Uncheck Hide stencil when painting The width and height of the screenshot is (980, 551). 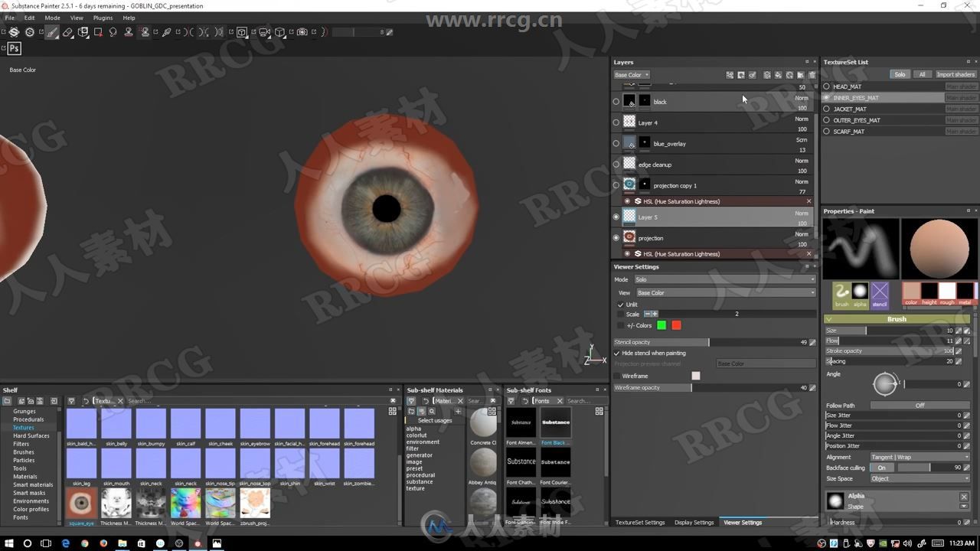[x=616, y=353]
